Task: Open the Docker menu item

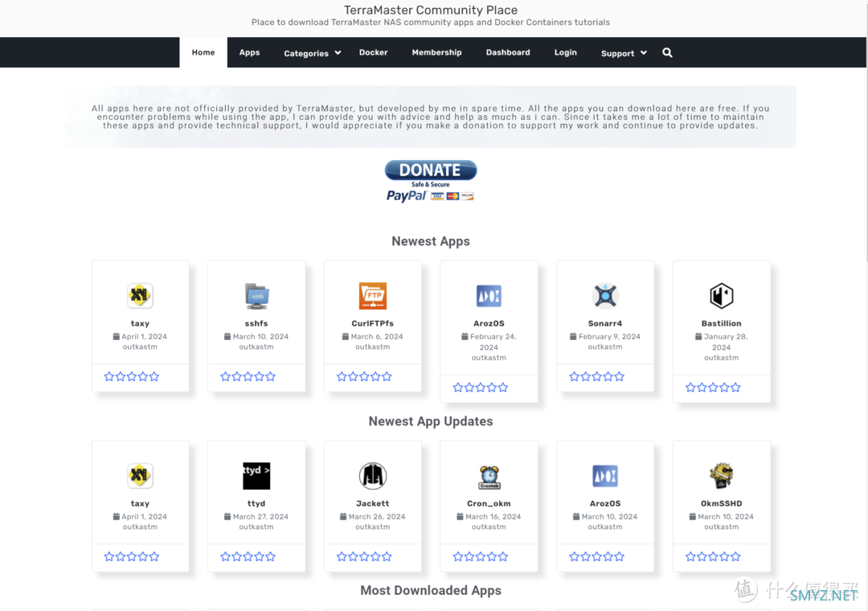Action: tap(373, 52)
